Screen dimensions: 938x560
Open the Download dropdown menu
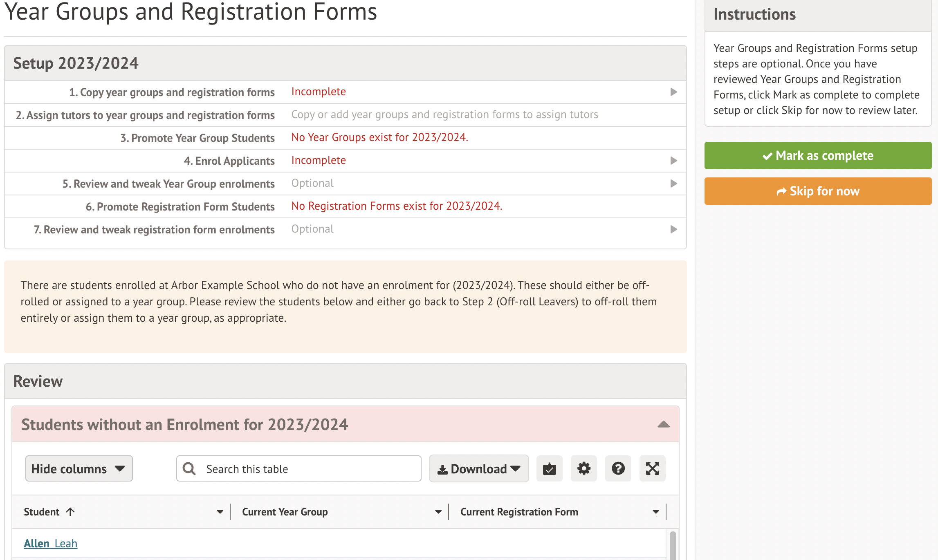coord(478,469)
